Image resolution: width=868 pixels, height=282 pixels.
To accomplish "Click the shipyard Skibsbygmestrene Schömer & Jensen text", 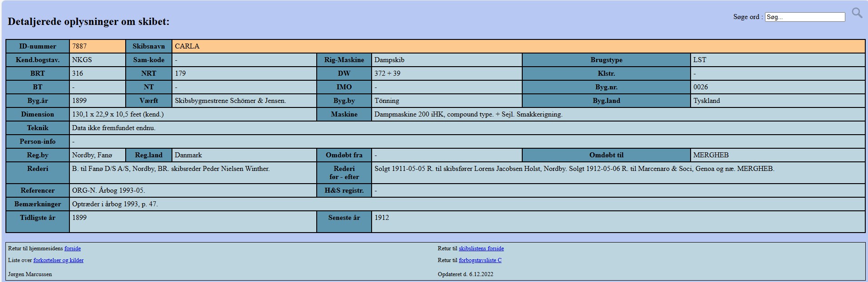I will (x=230, y=101).
